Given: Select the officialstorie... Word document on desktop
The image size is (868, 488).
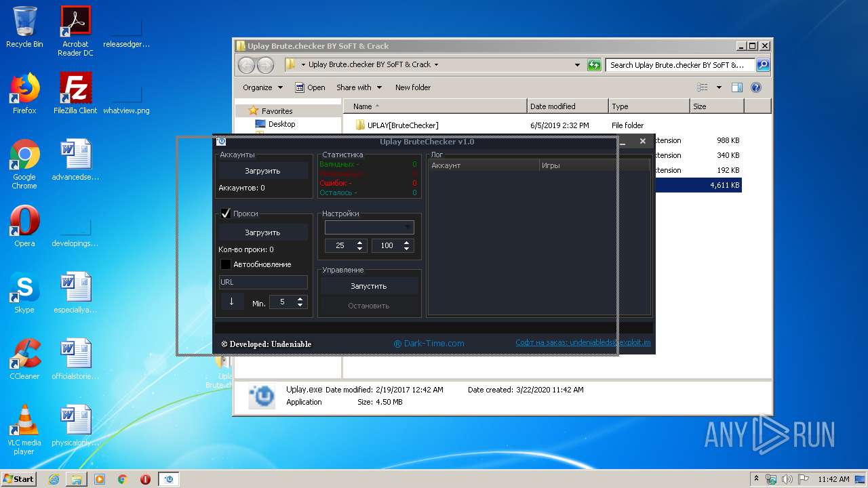Looking at the screenshot, I should 75,359.
